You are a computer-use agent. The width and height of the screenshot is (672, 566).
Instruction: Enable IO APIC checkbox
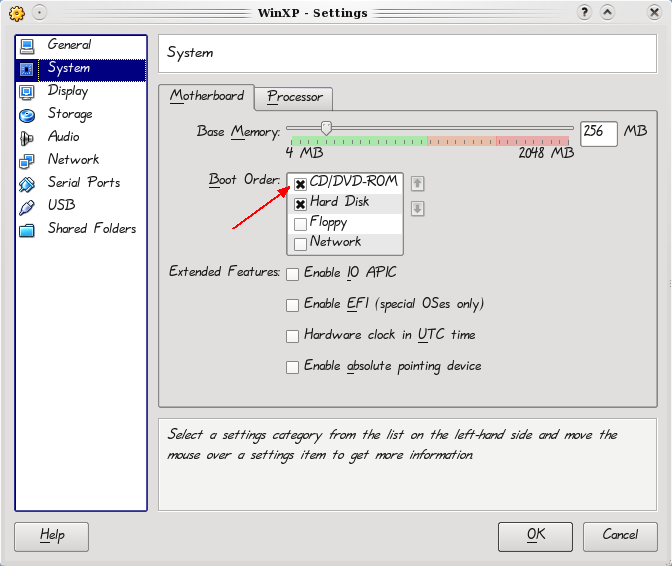click(x=292, y=274)
